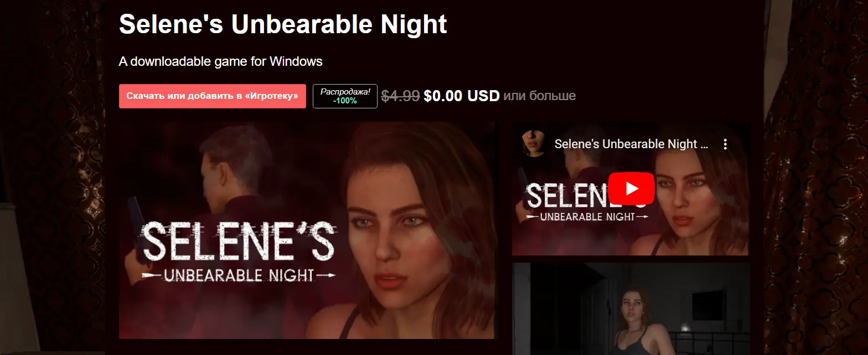868x355 pixels.
Task: Click the или больше text
Action: [x=540, y=96]
